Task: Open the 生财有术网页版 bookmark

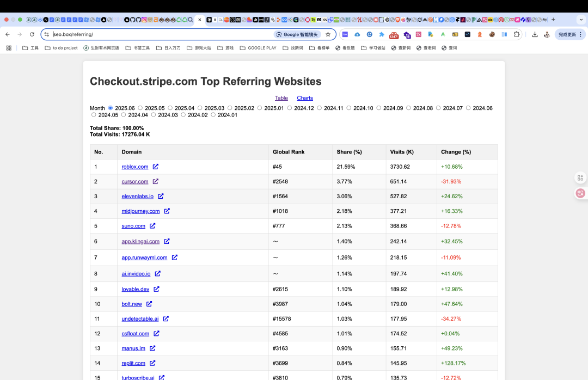Action: [x=101, y=48]
